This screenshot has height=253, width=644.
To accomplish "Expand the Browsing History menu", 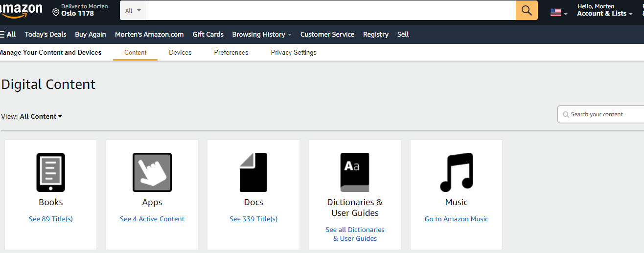I will point(261,34).
